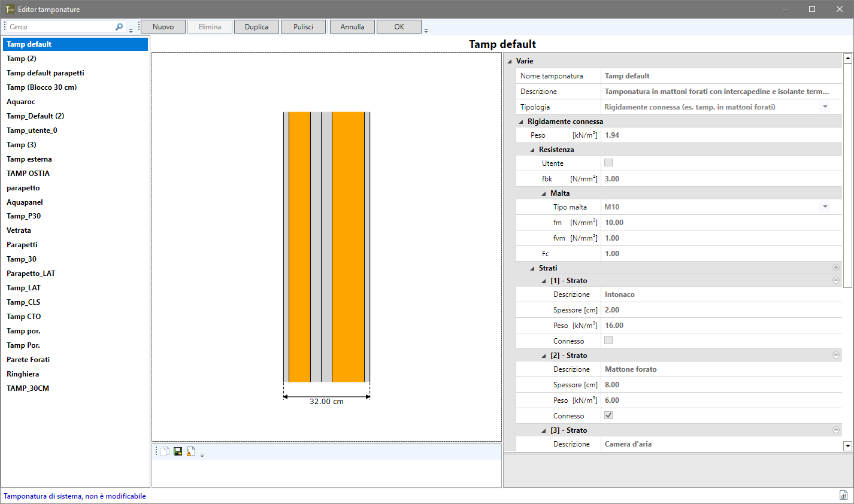This screenshot has height=504, width=854.
Task: Click the selected Tamp default list item
Action: point(75,44)
